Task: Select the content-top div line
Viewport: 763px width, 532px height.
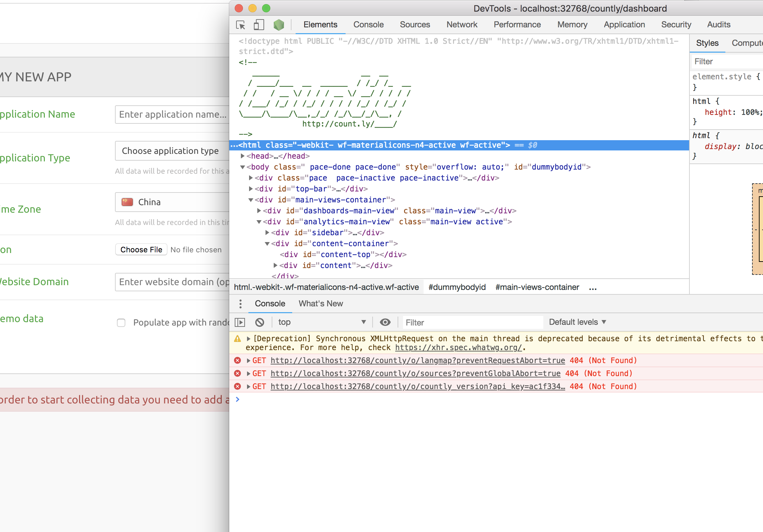Action: click(343, 254)
